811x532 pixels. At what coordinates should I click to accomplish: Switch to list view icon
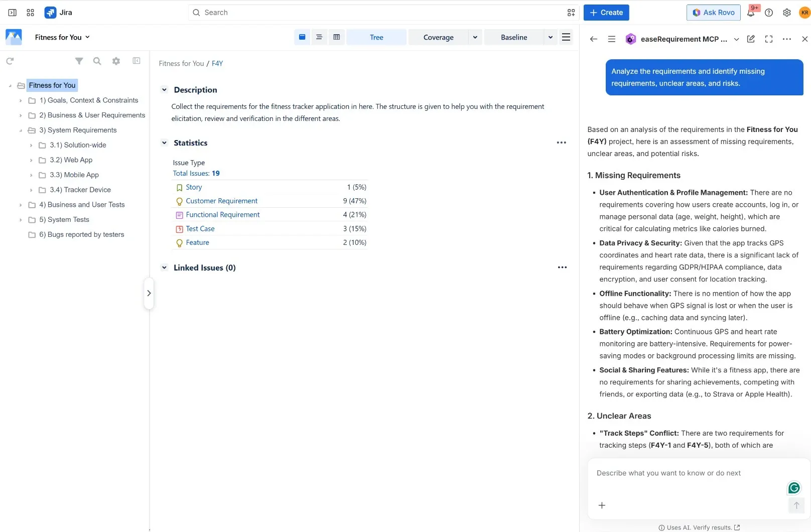tap(319, 37)
